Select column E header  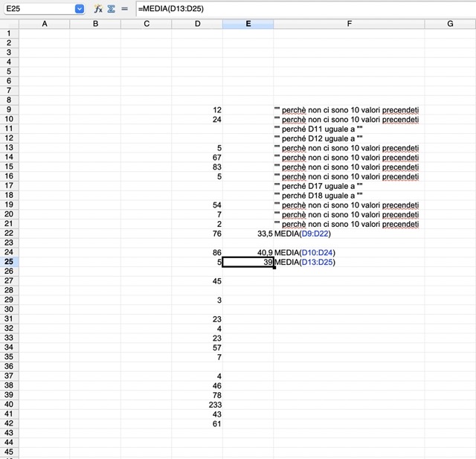pyautogui.click(x=248, y=24)
